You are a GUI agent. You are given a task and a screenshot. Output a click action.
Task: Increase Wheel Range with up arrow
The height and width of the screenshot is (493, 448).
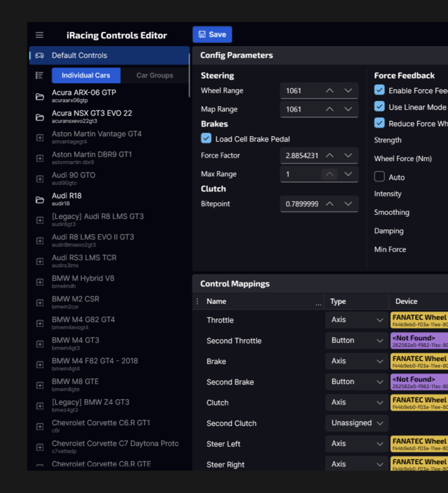[x=330, y=91]
